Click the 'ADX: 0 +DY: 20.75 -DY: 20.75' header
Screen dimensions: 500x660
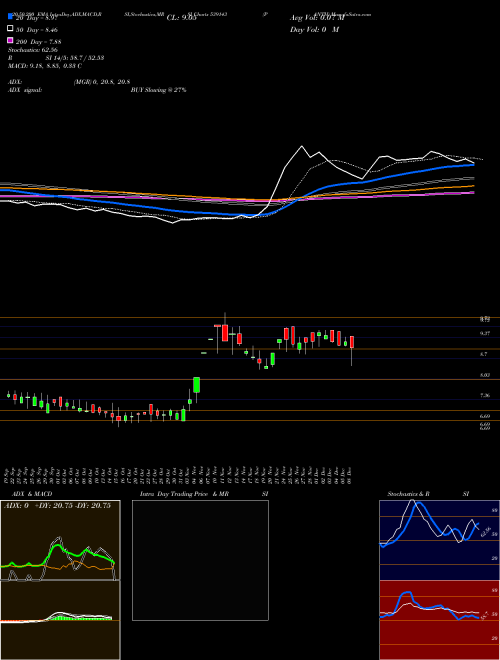[57, 506]
